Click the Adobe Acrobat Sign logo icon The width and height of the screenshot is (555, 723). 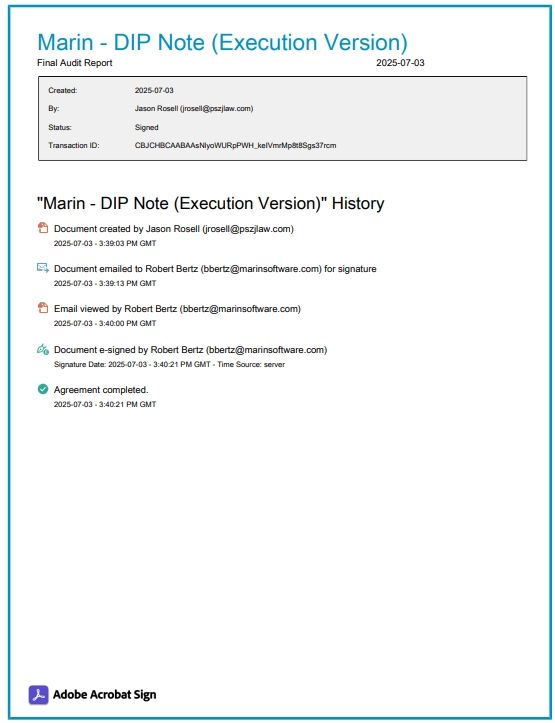pyautogui.click(x=38, y=694)
